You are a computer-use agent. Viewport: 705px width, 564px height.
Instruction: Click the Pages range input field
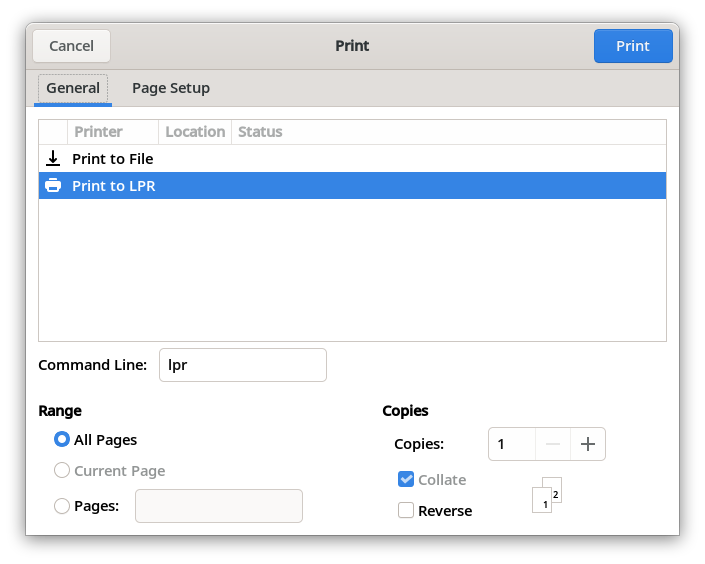click(x=219, y=506)
